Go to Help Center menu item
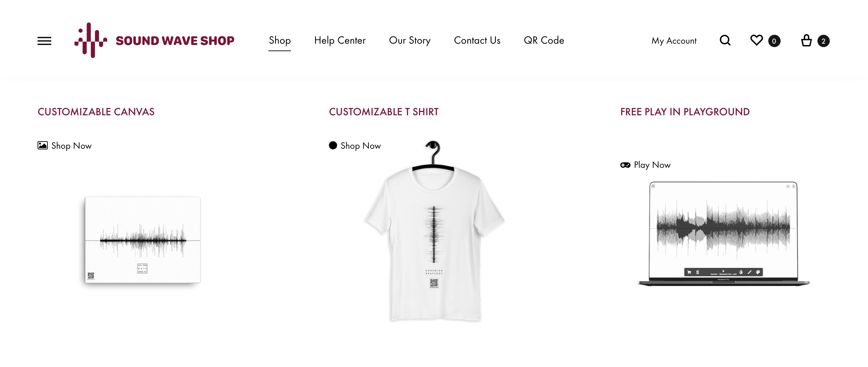Viewport: 868px width, 367px height. click(340, 40)
